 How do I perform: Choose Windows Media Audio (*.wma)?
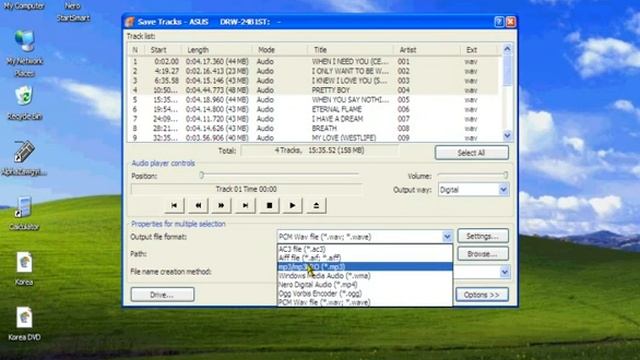(x=364, y=276)
